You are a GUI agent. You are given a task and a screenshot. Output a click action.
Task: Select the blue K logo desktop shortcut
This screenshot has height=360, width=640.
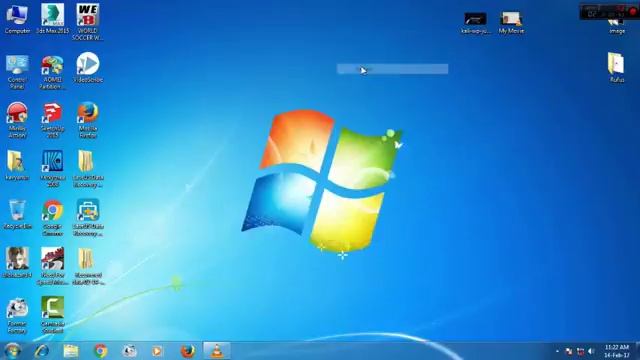pyautogui.click(x=52, y=168)
